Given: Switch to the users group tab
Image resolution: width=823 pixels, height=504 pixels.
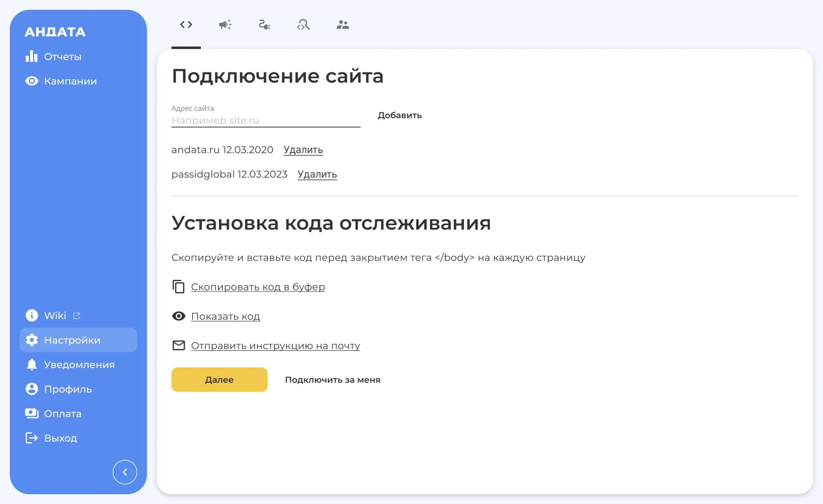Looking at the screenshot, I should 343,25.
